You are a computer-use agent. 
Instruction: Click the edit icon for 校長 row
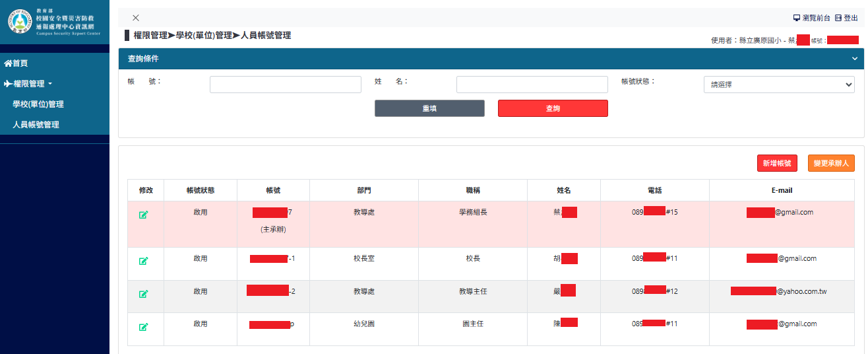tap(143, 261)
